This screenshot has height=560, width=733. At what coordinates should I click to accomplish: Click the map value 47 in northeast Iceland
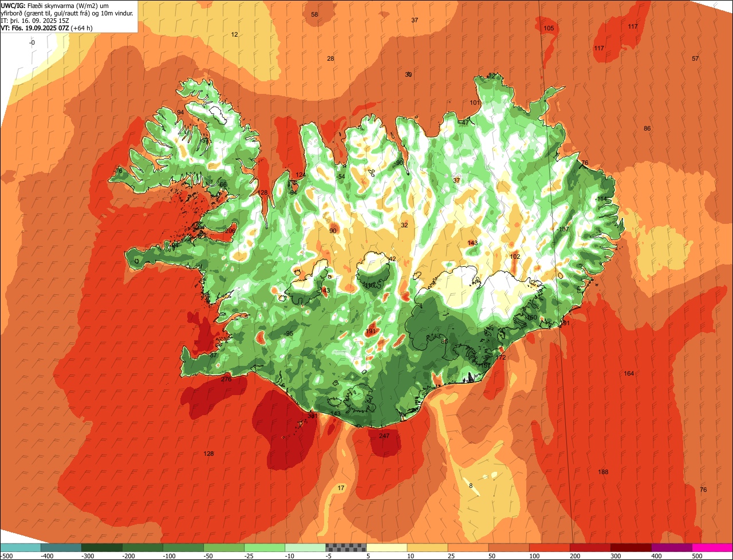(465, 123)
